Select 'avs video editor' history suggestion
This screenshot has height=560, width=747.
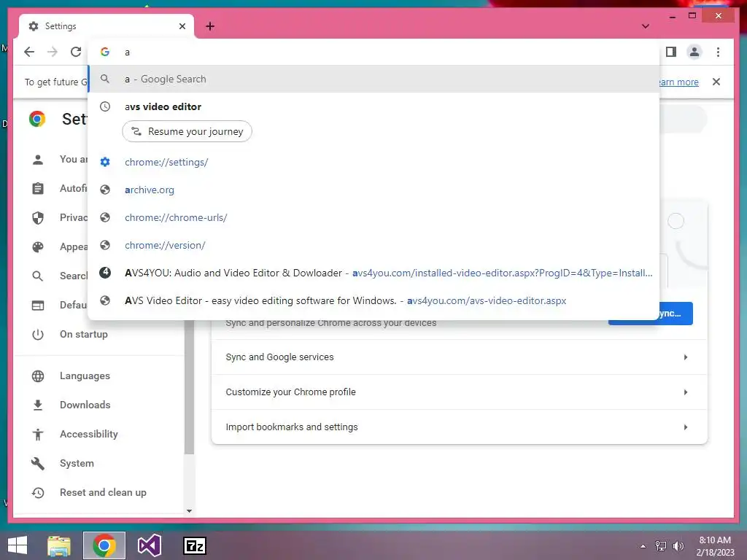(374, 106)
